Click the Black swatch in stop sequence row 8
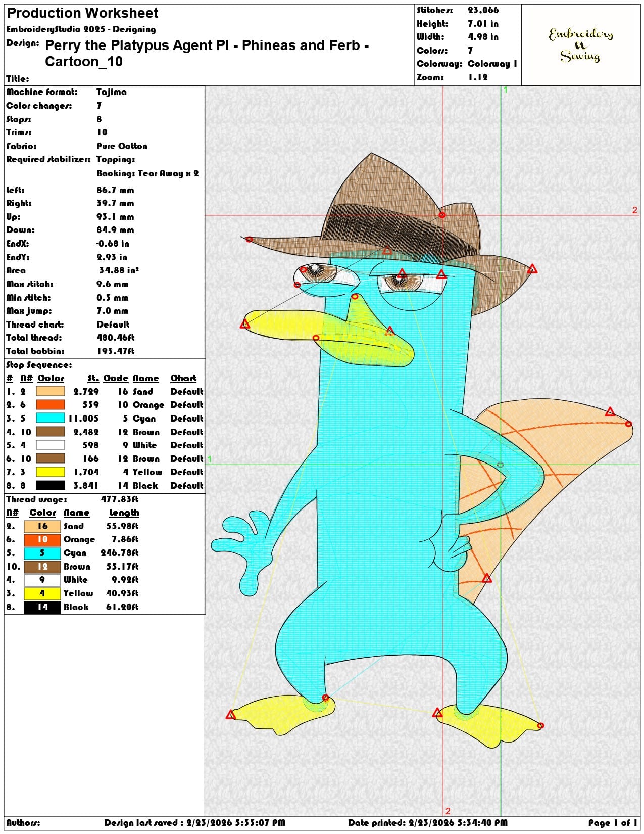 coord(50,486)
